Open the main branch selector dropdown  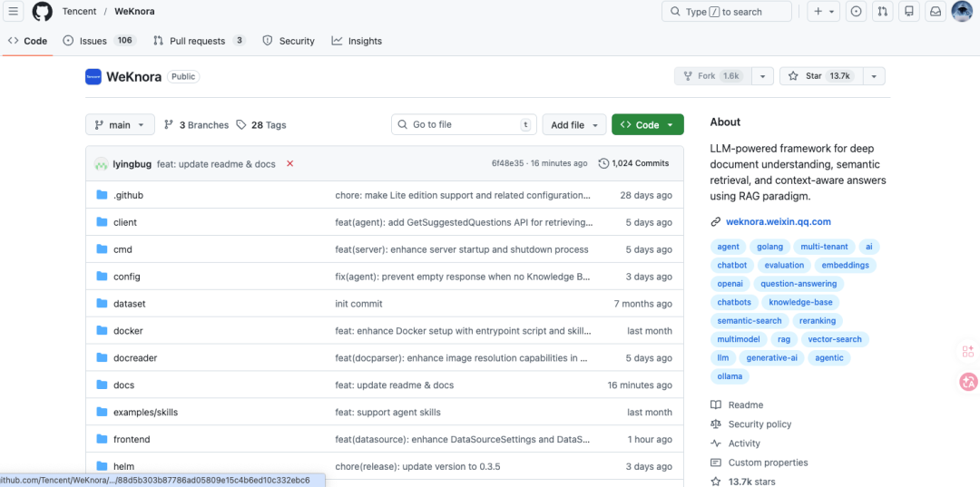[x=120, y=125]
